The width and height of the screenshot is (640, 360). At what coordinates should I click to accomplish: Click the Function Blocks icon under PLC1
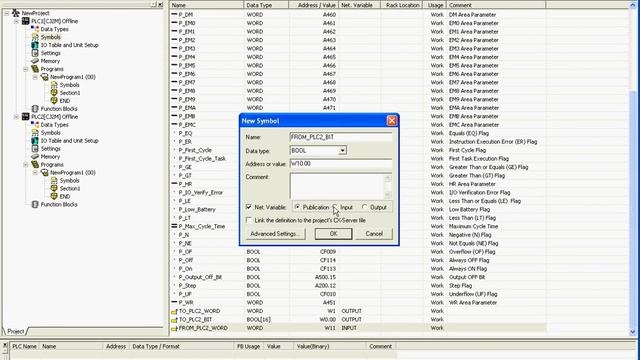35,109
